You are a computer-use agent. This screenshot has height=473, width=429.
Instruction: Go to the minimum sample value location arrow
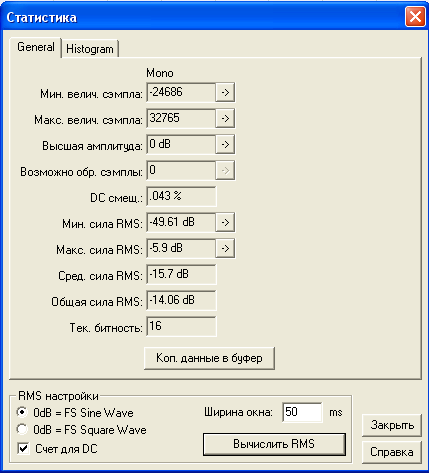coord(225,92)
